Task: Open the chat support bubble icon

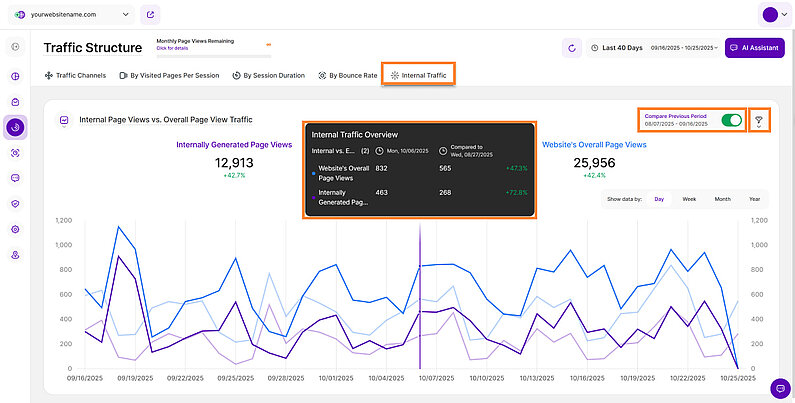Action: [779, 387]
